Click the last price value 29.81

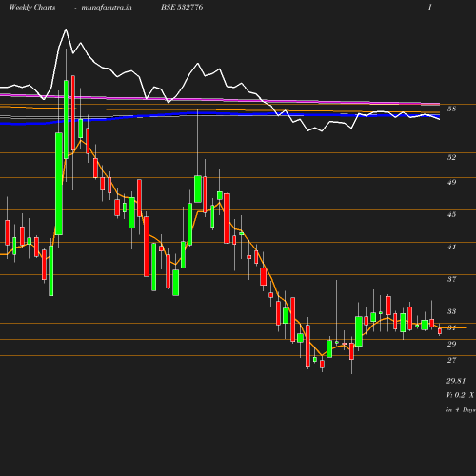(456, 381)
